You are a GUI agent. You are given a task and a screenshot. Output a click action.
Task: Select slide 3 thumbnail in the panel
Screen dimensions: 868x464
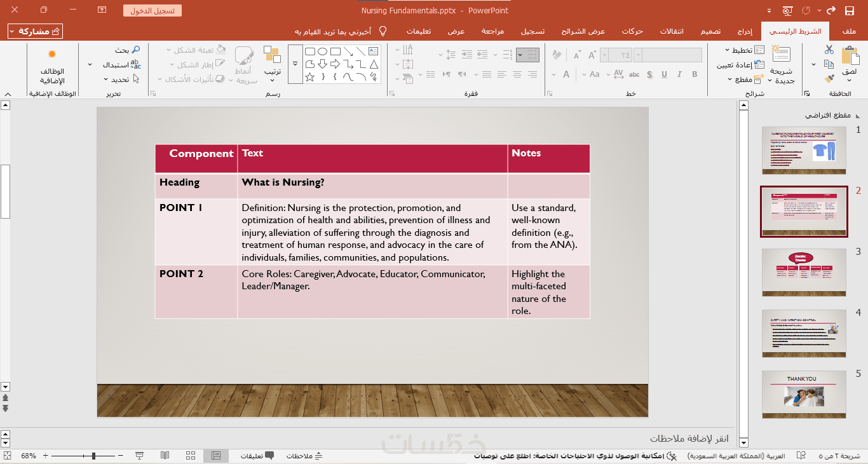(804, 272)
